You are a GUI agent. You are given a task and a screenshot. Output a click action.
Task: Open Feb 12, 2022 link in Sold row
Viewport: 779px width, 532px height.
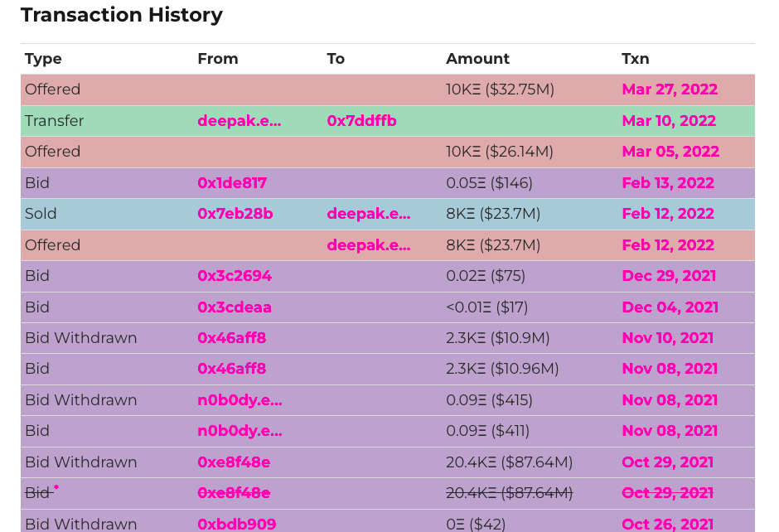click(668, 214)
